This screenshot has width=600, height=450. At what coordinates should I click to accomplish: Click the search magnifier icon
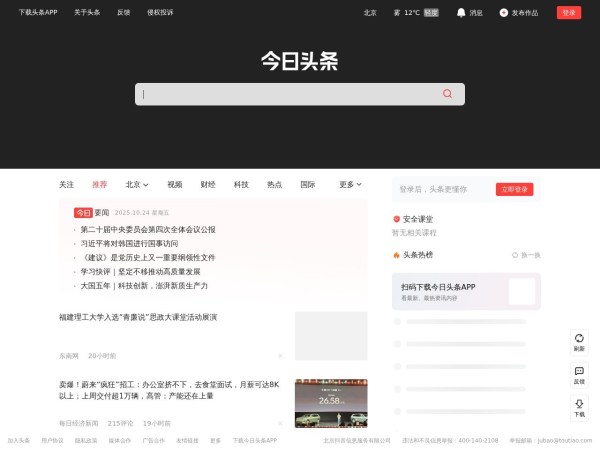pyautogui.click(x=447, y=94)
